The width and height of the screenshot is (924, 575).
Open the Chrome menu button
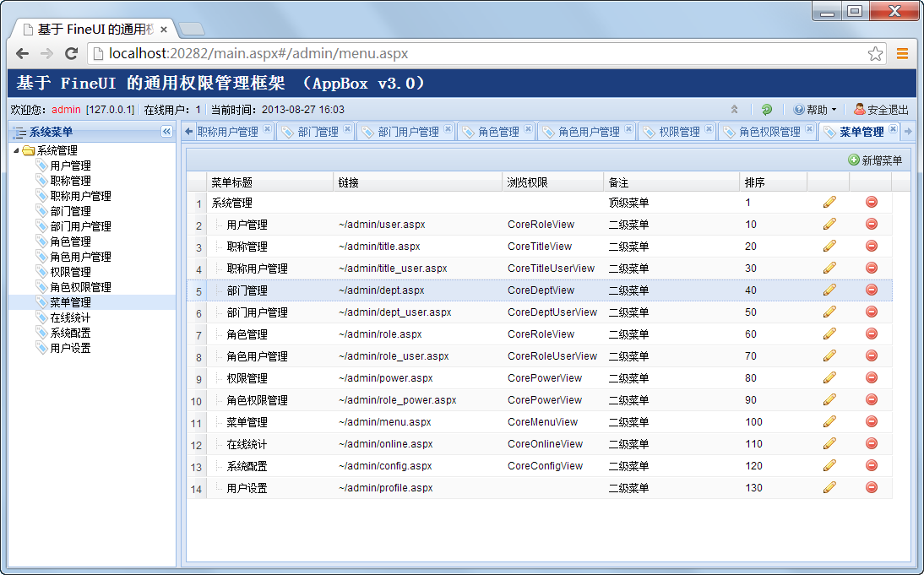coord(902,53)
